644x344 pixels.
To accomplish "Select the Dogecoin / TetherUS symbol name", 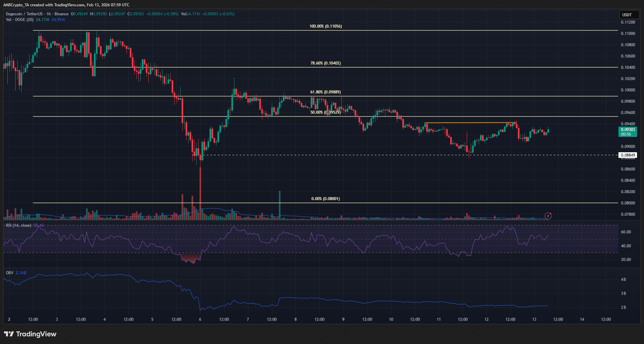I will pyautogui.click(x=23, y=14).
